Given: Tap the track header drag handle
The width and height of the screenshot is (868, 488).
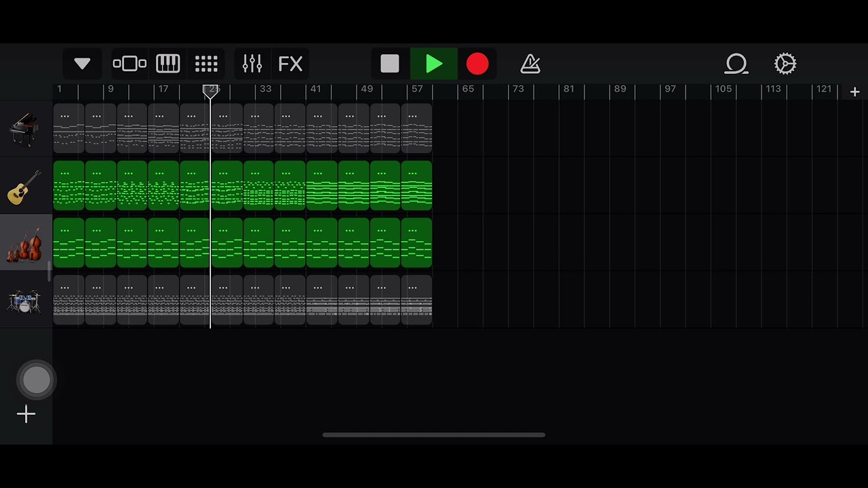Looking at the screenshot, I should pyautogui.click(x=49, y=271).
